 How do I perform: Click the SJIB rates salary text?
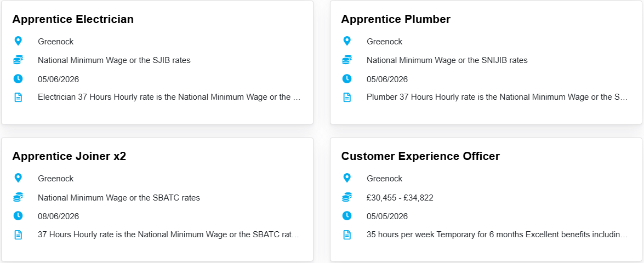[x=114, y=60]
